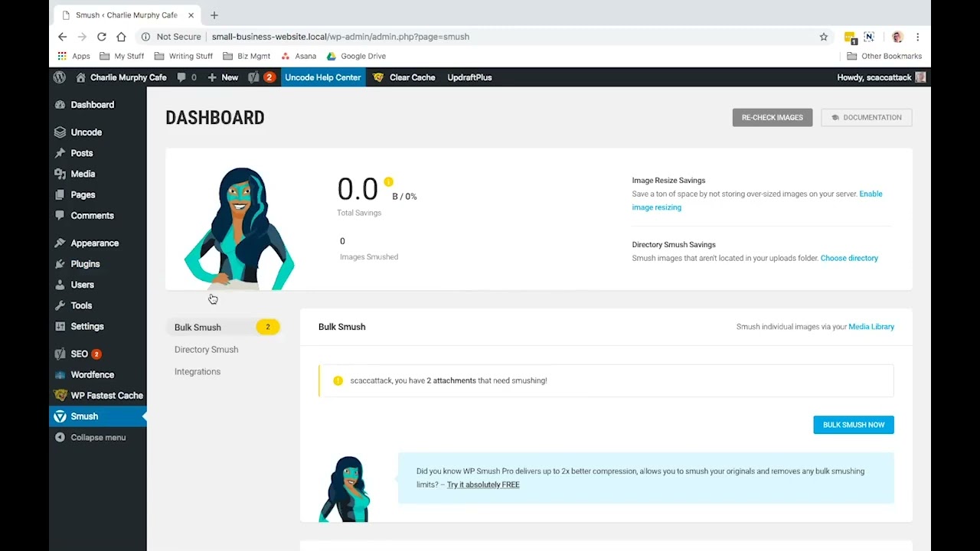Click the Try it absolutely FREE link

(x=483, y=485)
